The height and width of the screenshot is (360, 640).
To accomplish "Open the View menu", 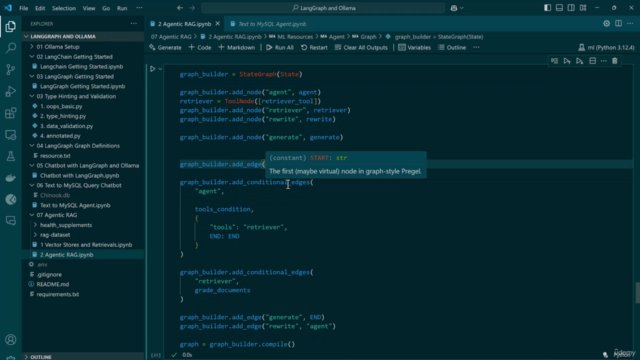I will click(89, 8).
